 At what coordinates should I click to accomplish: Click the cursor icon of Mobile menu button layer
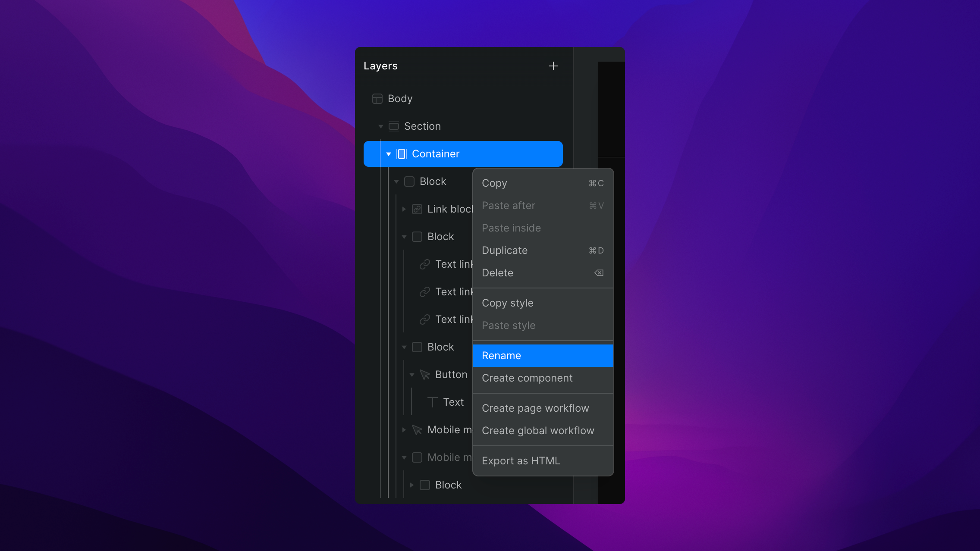click(417, 430)
